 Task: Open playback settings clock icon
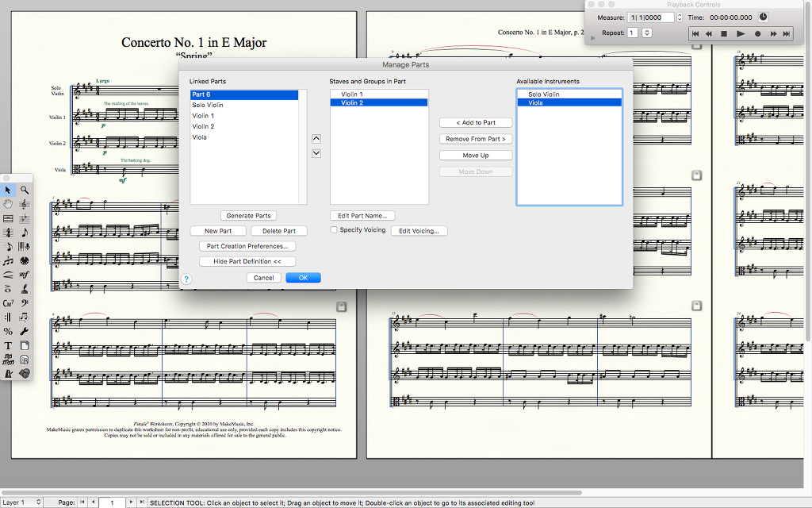[764, 17]
